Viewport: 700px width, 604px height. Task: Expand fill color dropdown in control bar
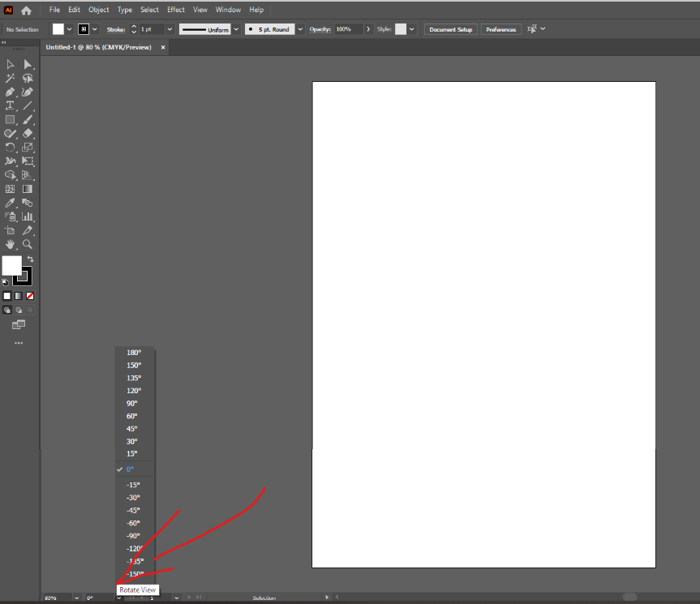coord(69,29)
